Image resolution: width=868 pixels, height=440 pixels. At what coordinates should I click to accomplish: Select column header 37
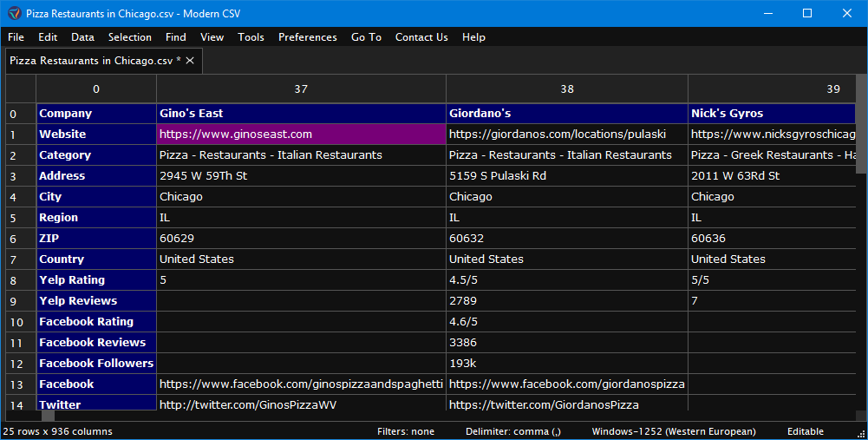coord(301,89)
